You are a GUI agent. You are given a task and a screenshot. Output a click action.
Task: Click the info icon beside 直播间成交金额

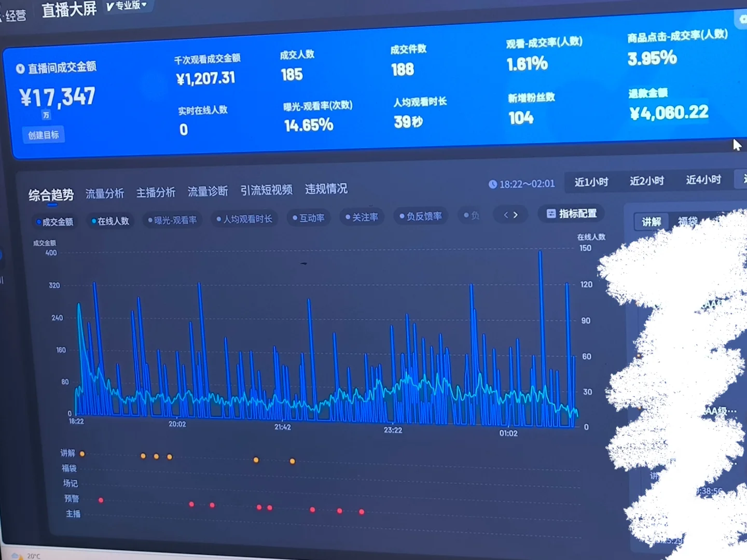[x=20, y=68]
